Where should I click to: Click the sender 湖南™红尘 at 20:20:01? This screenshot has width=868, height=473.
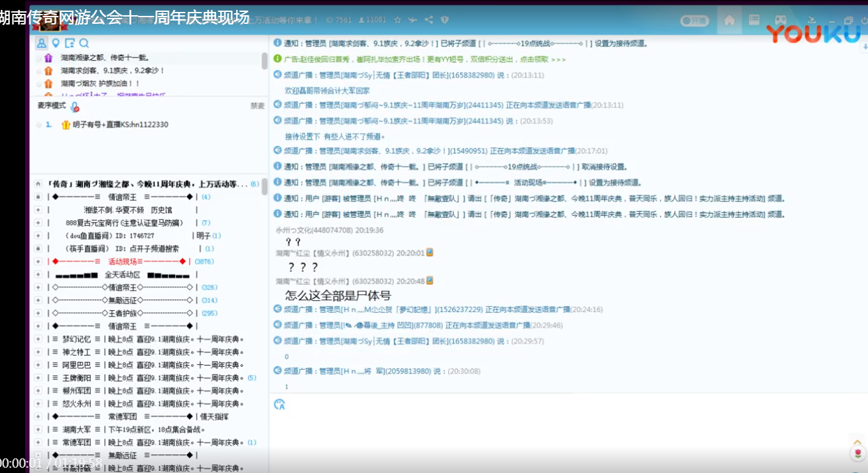tap(335, 252)
